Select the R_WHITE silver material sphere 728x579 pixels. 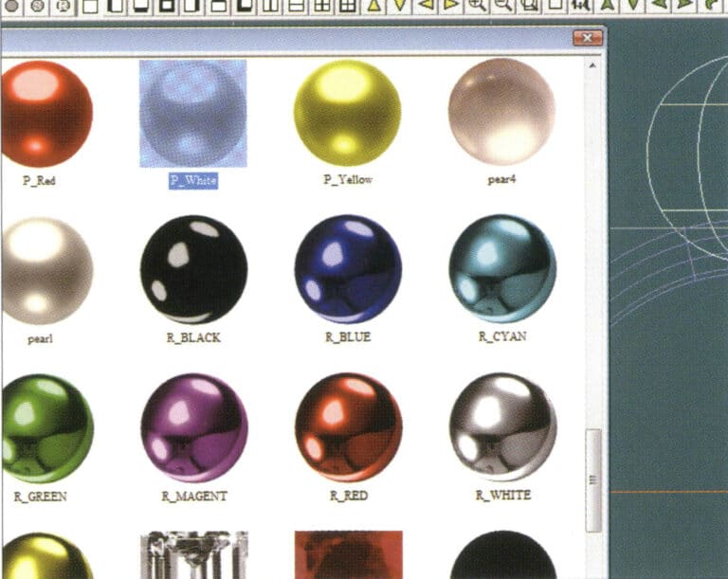(x=503, y=426)
